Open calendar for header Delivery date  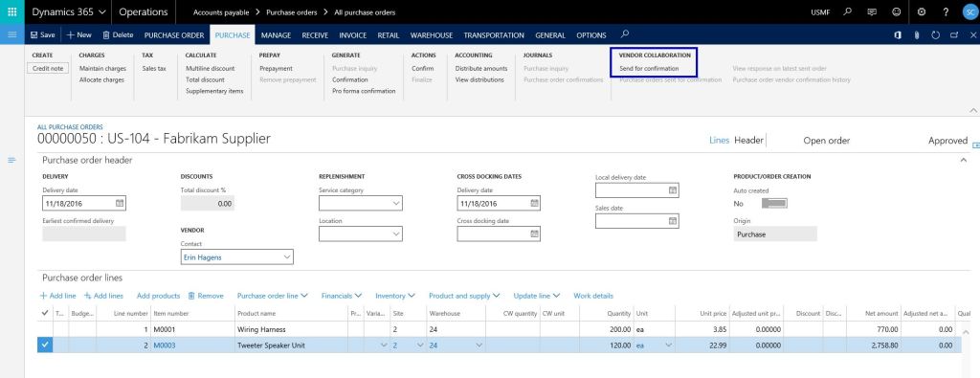coord(120,203)
